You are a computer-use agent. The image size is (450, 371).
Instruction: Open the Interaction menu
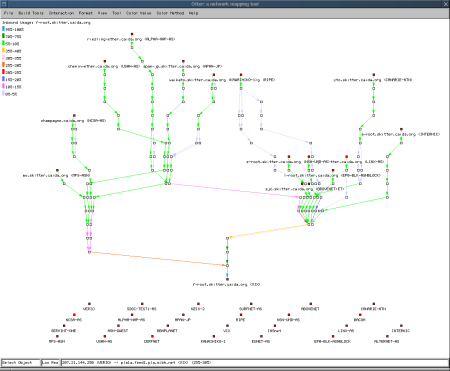coord(61,13)
